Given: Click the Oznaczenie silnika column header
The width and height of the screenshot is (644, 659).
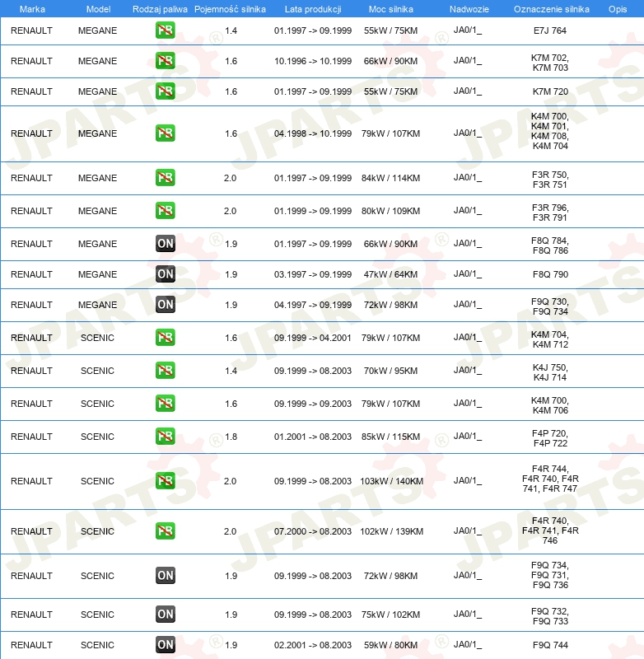Looking at the screenshot, I should pos(552,9).
